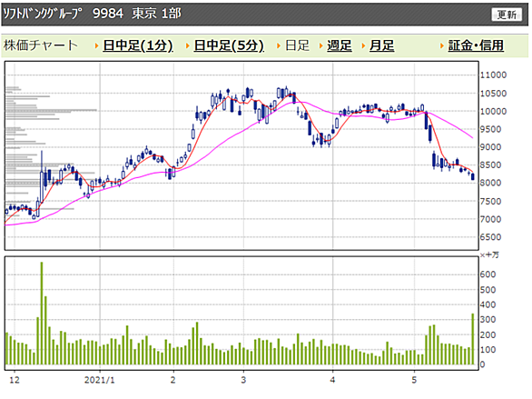The image size is (532, 399).
Task: Click the 12 month axis label
Action: point(15,380)
